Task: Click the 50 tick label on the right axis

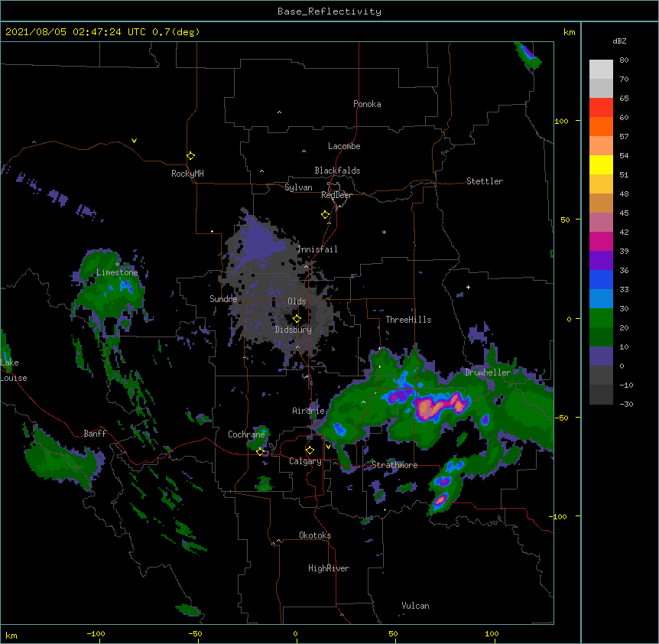Action: tap(565, 220)
